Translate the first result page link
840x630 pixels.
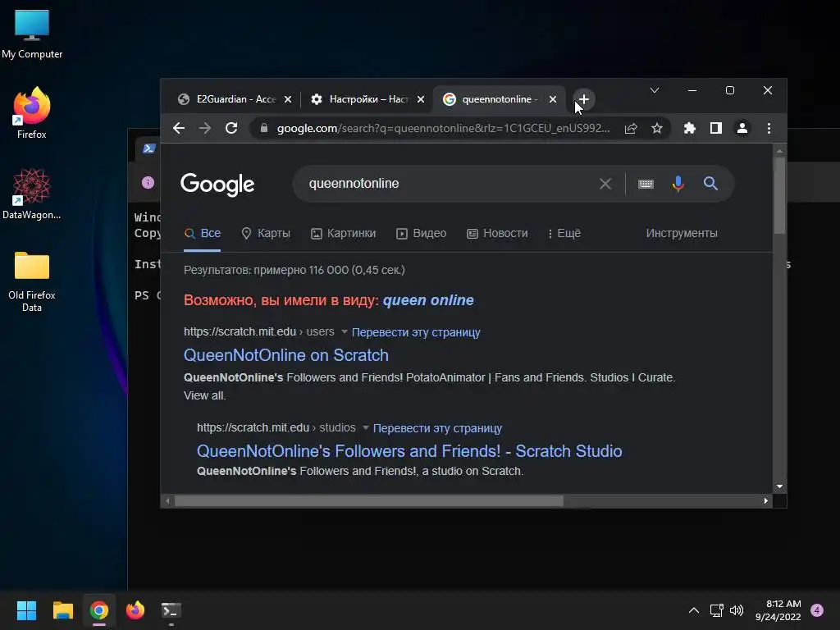(x=416, y=332)
